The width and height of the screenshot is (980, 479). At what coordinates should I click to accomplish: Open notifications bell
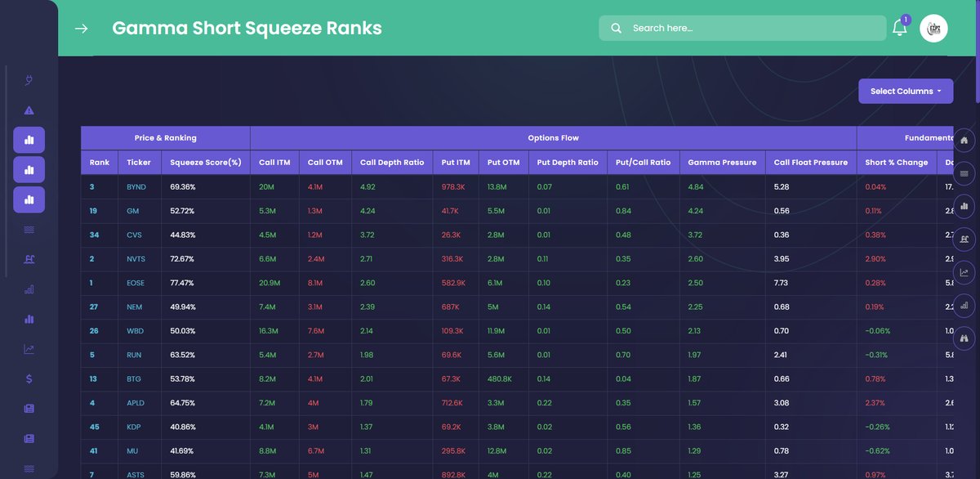click(899, 28)
